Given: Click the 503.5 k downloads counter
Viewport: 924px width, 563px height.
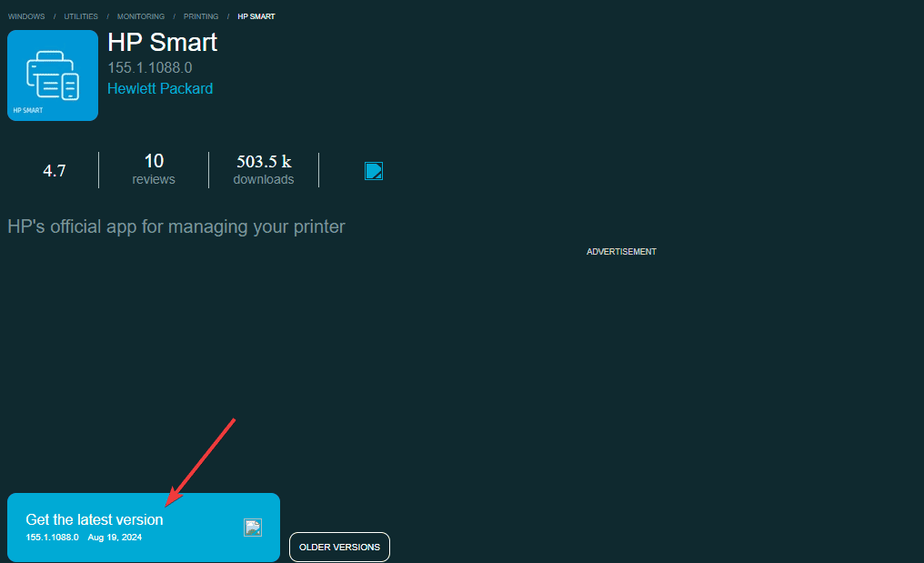Looking at the screenshot, I should pyautogui.click(x=264, y=169).
